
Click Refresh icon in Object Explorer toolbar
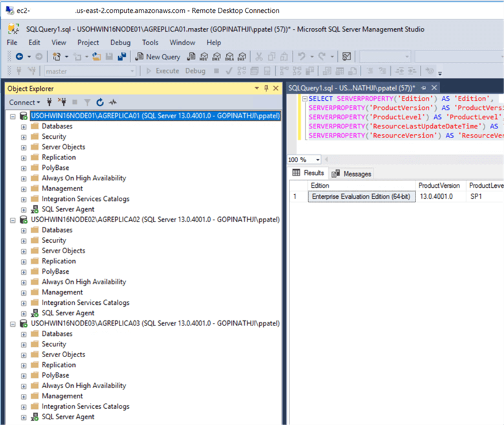100,102
